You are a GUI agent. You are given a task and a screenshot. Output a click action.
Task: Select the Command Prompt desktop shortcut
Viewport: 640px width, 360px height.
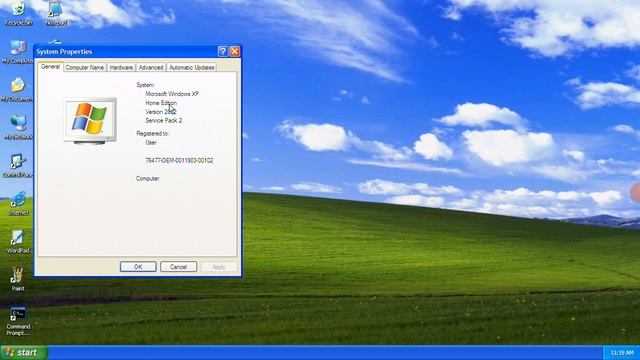tap(18, 321)
